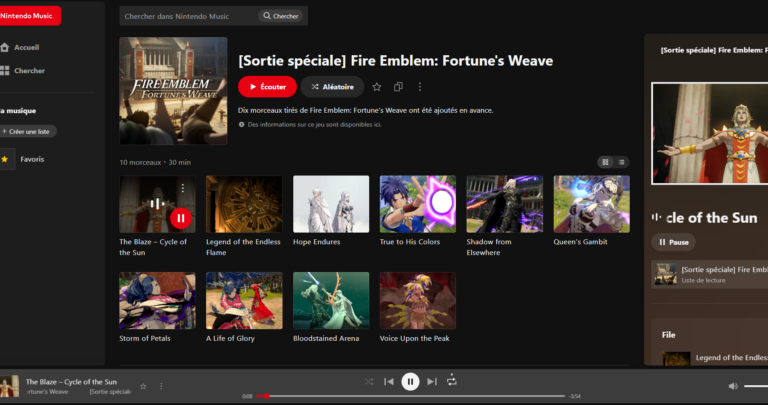Screen dimensions: 768x405
Task: Open Chercher in the sidebar
Action: (23, 71)
